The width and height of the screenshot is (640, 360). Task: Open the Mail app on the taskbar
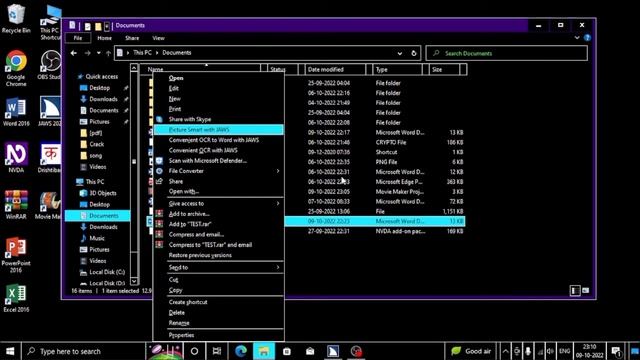click(310, 351)
